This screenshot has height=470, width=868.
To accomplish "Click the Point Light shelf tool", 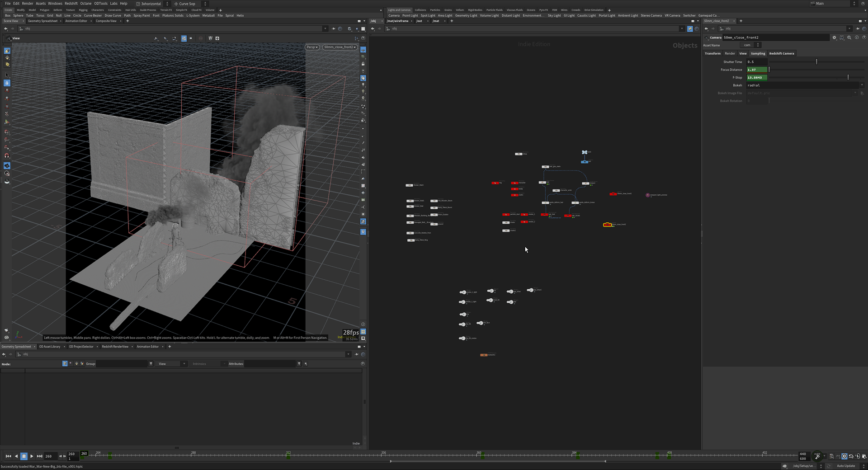I will coord(410,15).
